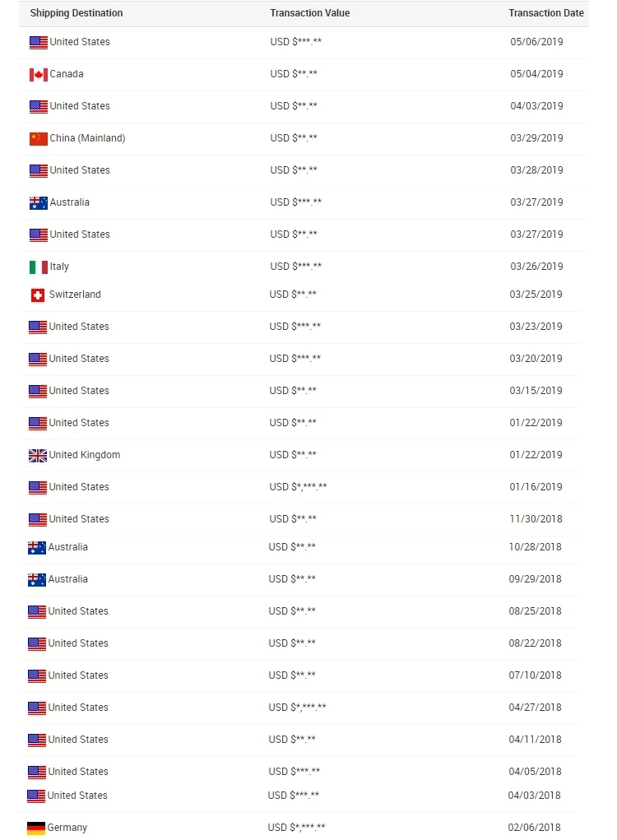The image size is (617, 840).
Task: Select the Canada row's transaction value
Action: 294,74
